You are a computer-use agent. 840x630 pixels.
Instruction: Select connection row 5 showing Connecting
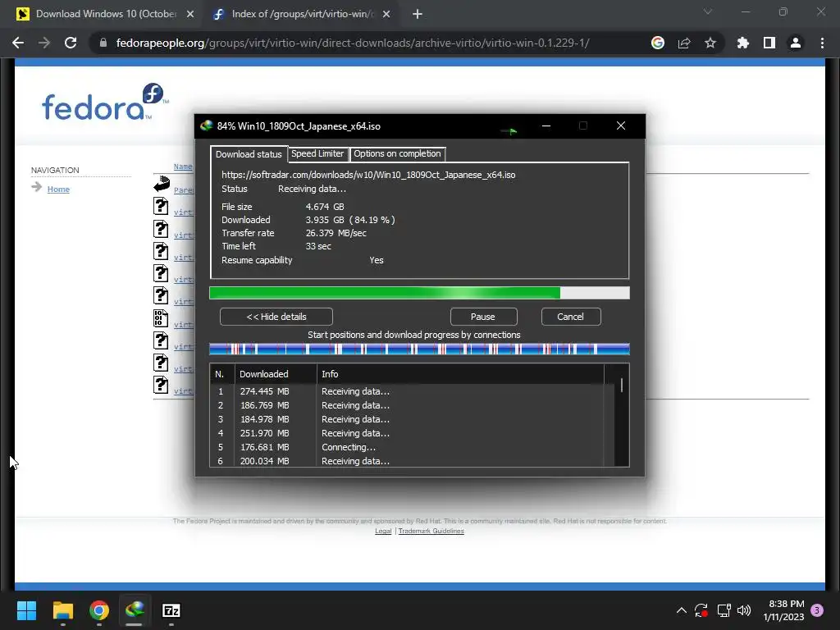(412, 447)
